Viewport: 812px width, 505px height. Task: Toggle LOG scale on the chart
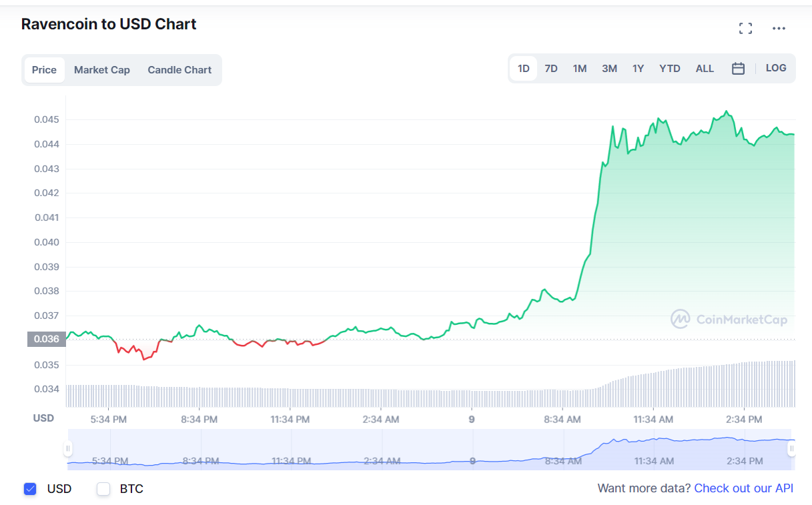[x=776, y=68]
